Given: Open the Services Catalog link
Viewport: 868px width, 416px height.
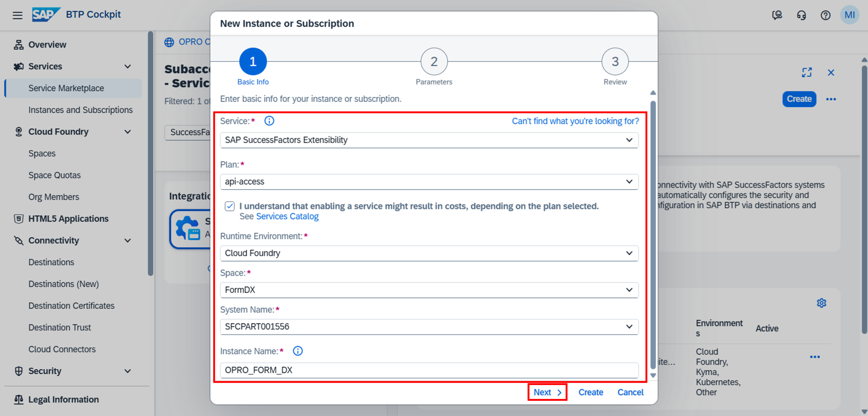Looking at the screenshot, I should [287, 216].
